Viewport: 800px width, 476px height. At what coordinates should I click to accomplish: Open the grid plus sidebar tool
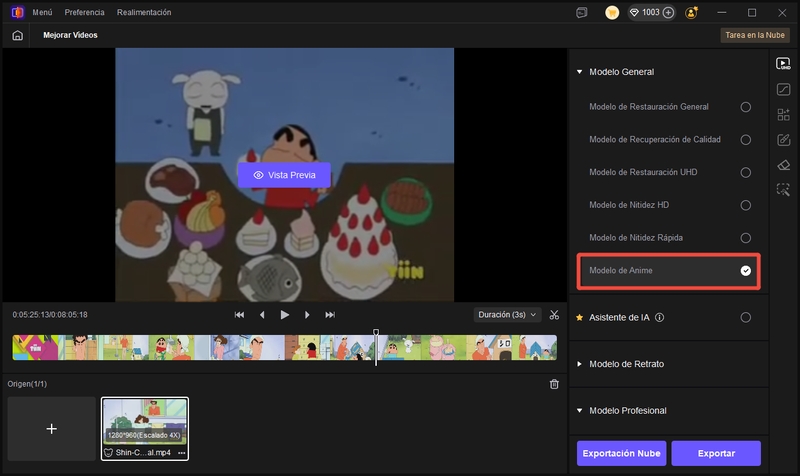click(783, 114)
